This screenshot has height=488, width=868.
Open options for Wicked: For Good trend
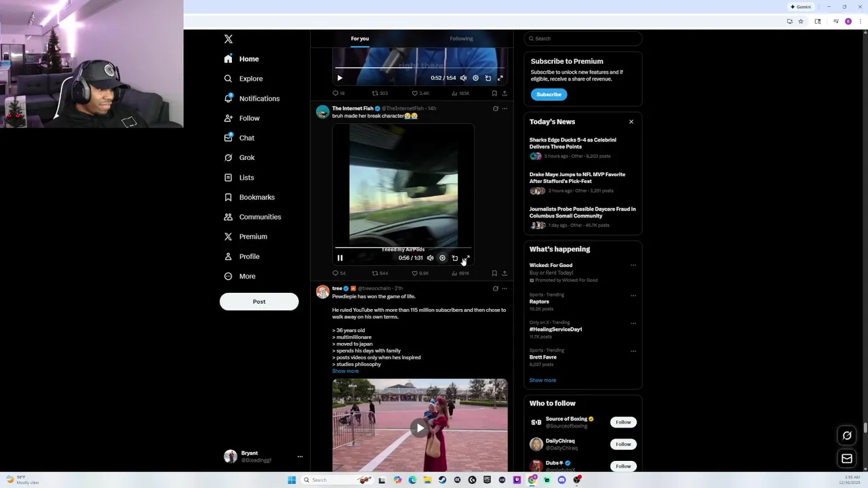click(x=633, y=266)
